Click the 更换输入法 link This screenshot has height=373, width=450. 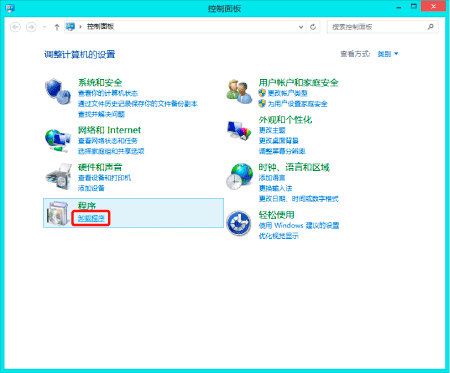point(275,188)
